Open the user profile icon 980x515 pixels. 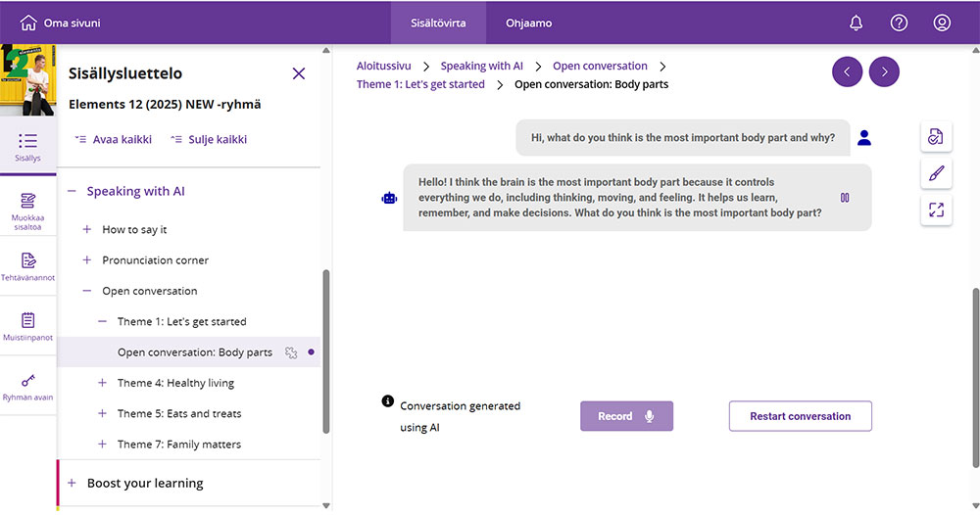tap(942, 23)
